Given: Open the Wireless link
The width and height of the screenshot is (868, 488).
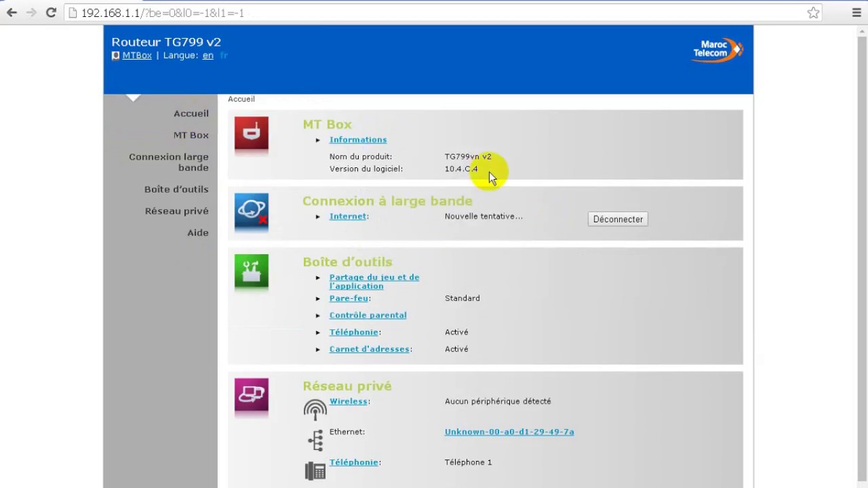Looking at the screenshot, I should click(349, 401).
